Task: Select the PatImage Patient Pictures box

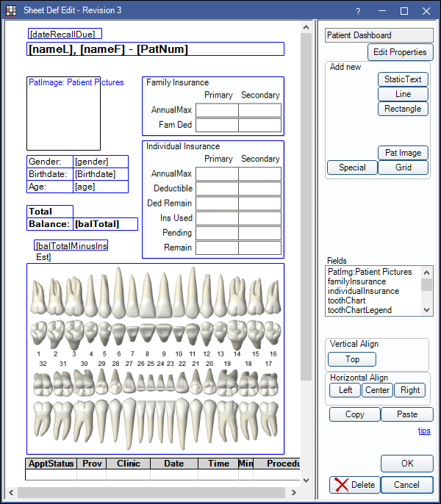Action: 63,113
